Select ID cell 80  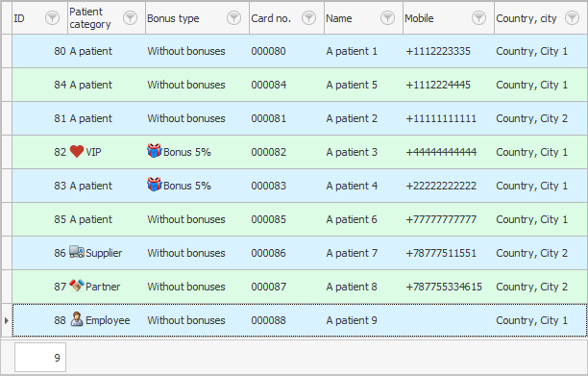click(x=40, y=51)
